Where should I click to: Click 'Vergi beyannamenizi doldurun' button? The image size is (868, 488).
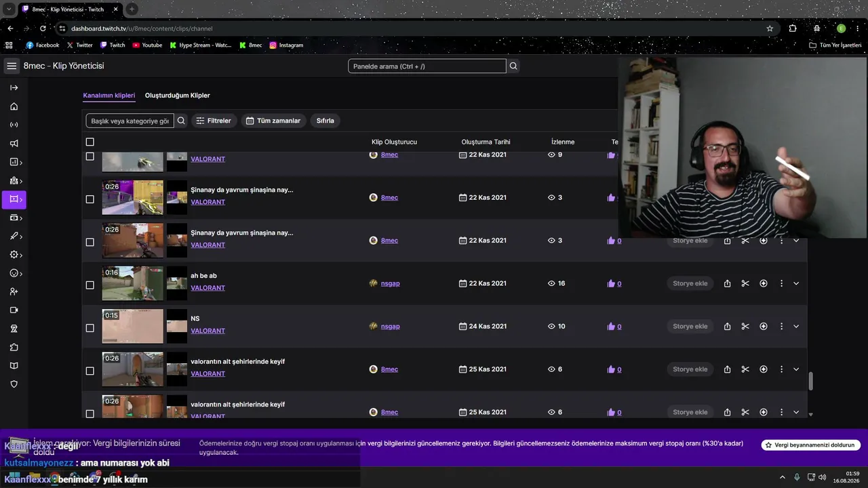click(x=811, y=445)
